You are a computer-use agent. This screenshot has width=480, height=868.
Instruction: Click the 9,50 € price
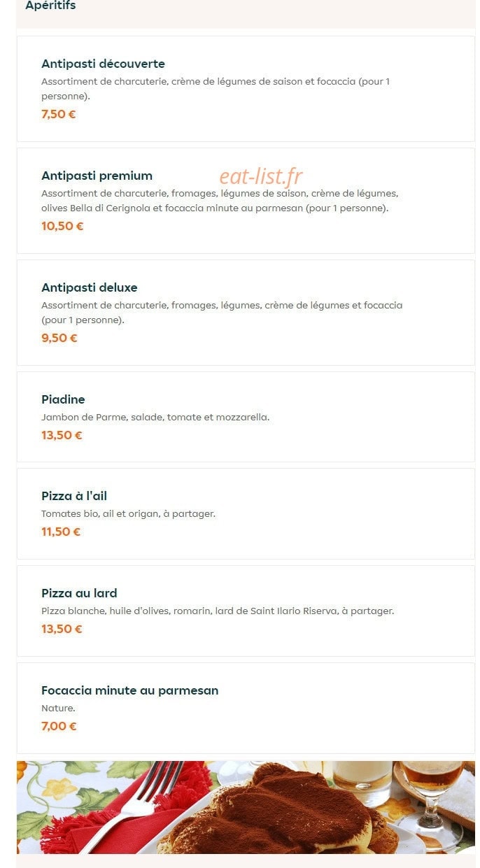pos(59,338)
